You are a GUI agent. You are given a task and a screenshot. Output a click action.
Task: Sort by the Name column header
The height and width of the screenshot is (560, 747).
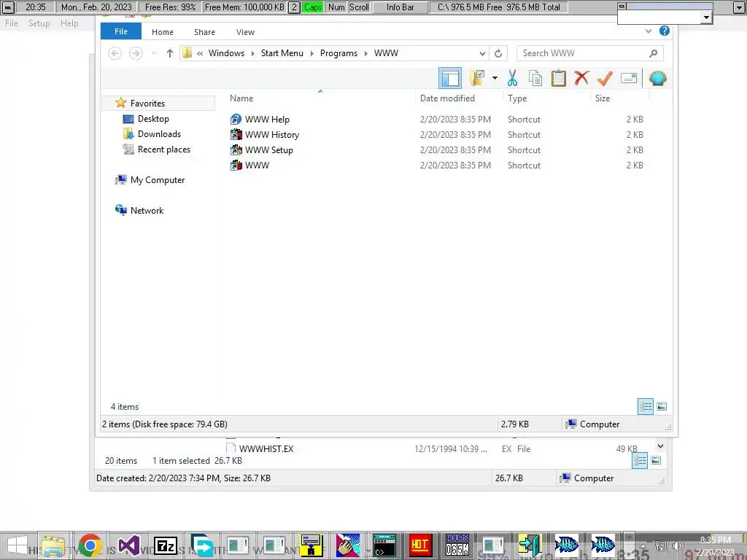[x=241, y=98]
